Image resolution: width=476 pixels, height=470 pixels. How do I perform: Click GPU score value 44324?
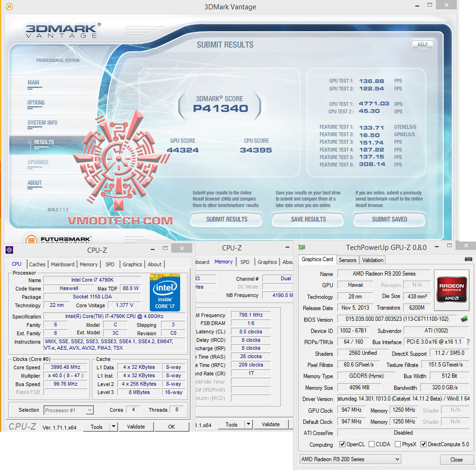coord(183,150)
